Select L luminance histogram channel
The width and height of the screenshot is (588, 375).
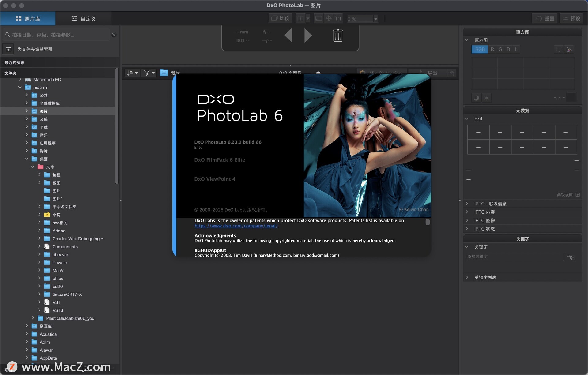tap(516, 49)
